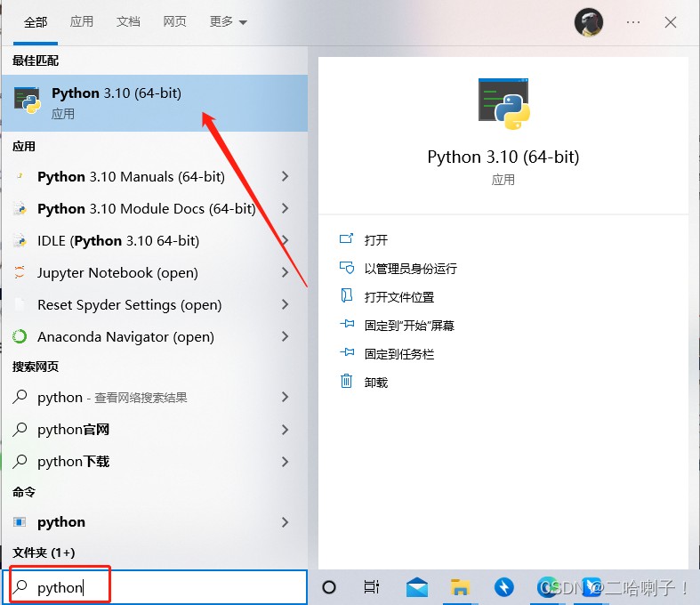Click search icon beside python官网
The image size is (700, 605).
coord(20,430)
